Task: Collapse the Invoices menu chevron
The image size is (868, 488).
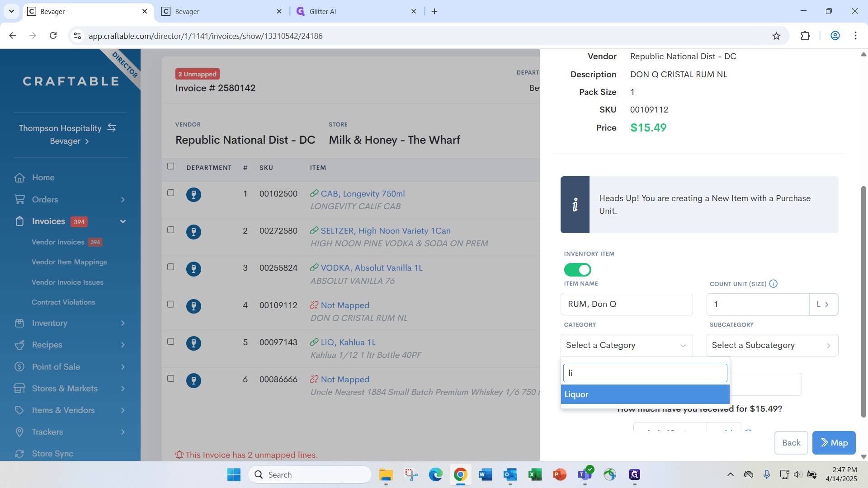Action: click(123, 221)
